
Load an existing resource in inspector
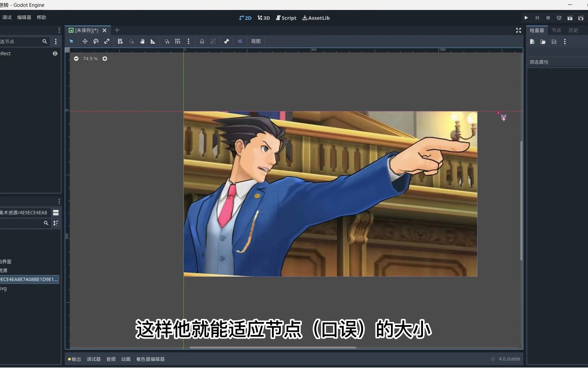click(x=543, y=42)
